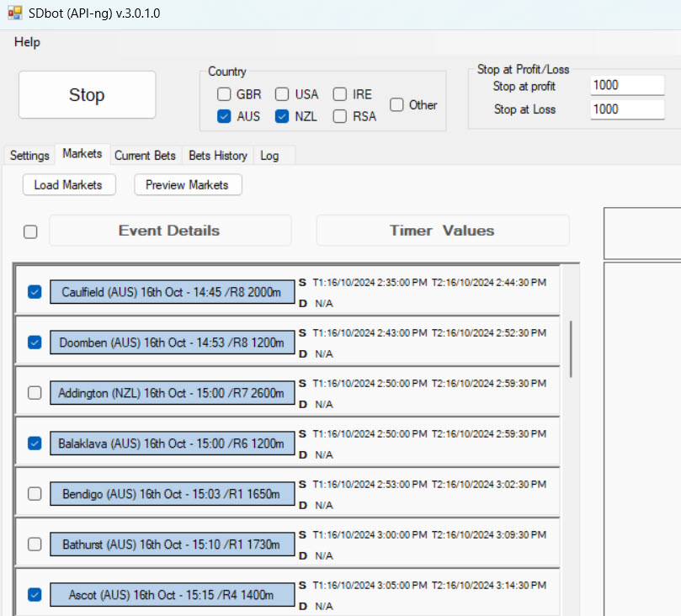Screen dimensions: 681x616
Task: Enable the GBR country checkbox
Action: 224,94
